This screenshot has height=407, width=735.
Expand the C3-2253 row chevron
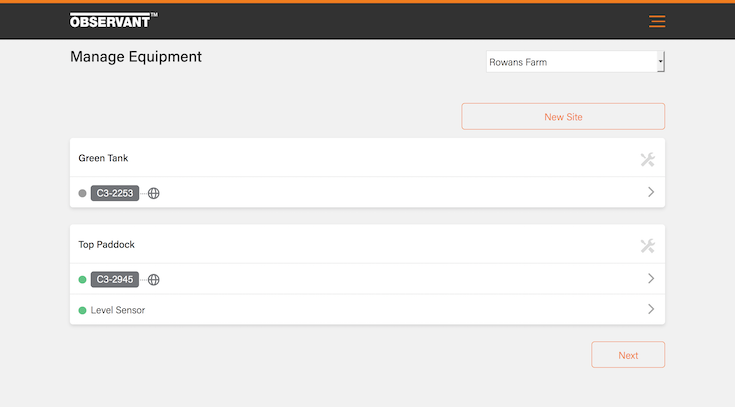click(x=651, y=192)
